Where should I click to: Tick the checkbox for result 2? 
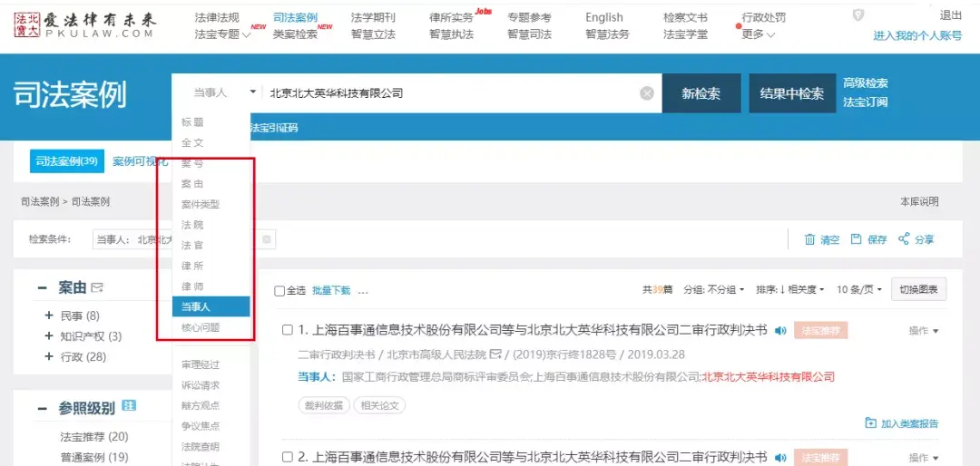(288, 457)
